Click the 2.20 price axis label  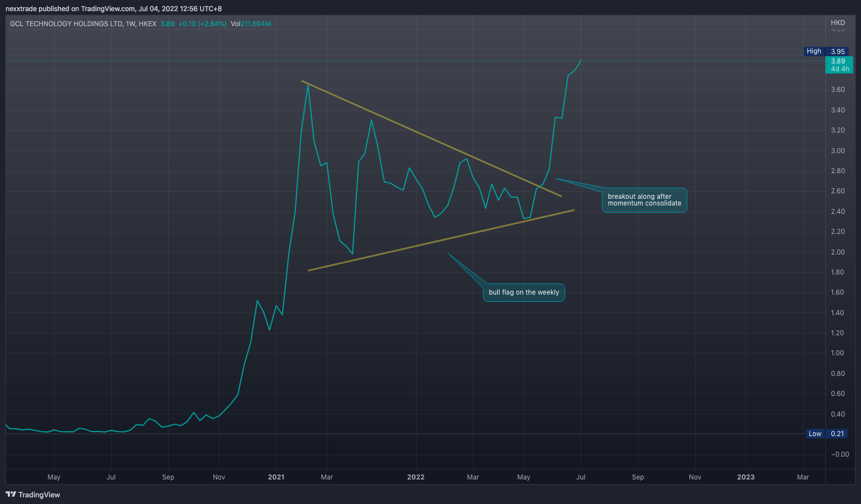tap(838, 232)
